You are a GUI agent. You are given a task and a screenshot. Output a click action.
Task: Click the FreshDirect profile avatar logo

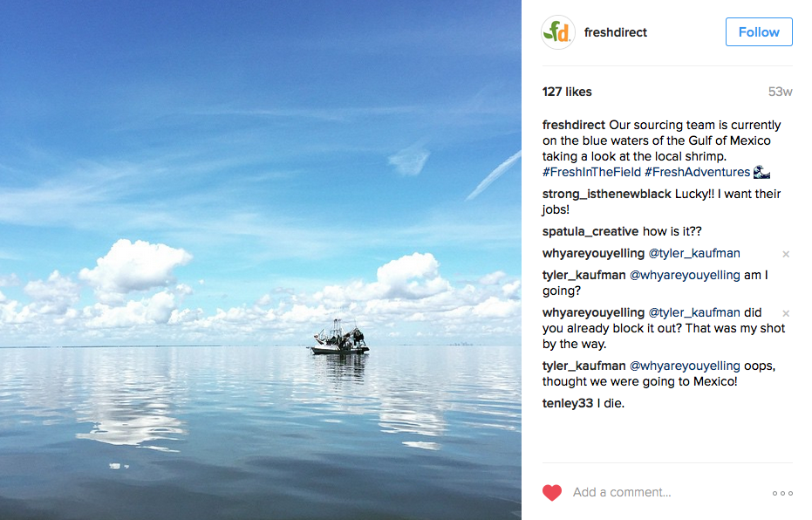(x=558, y=32)
